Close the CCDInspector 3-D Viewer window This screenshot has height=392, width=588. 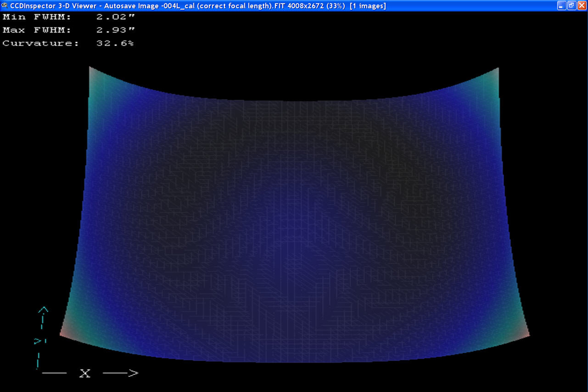pyautogui.click(x=582, y=5)
